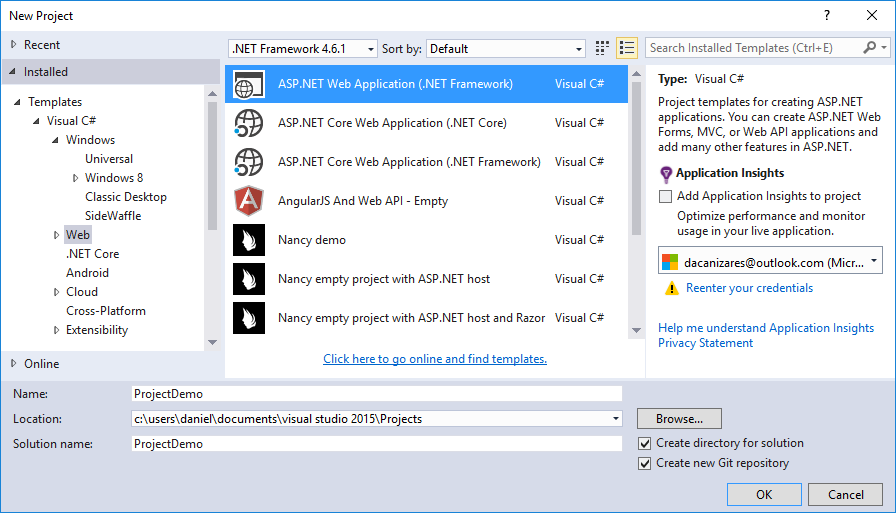Click the ASP.NET Core (.NET Framework) globe icon
The width and height of the screenshot is (896, 513).
(249, 162)
